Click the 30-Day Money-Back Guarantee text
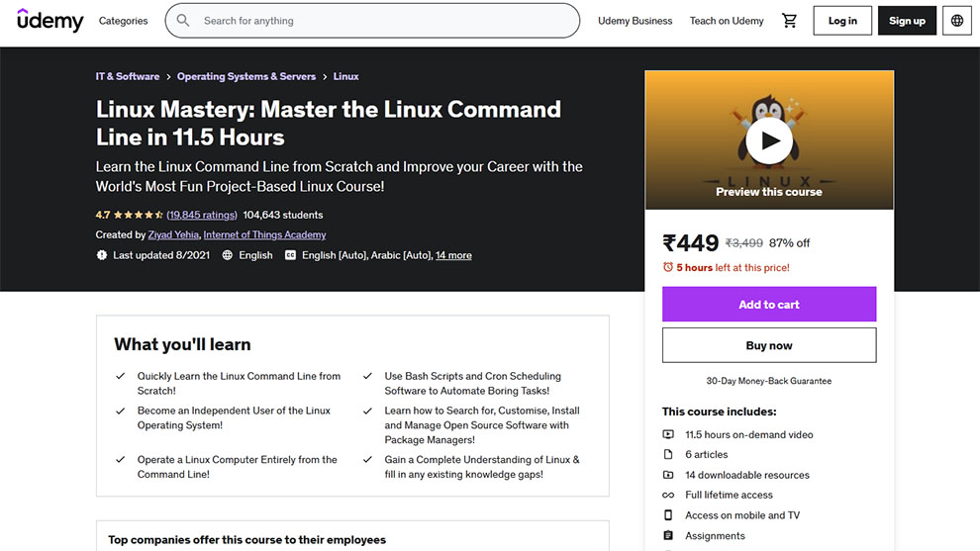 point(769,381)
